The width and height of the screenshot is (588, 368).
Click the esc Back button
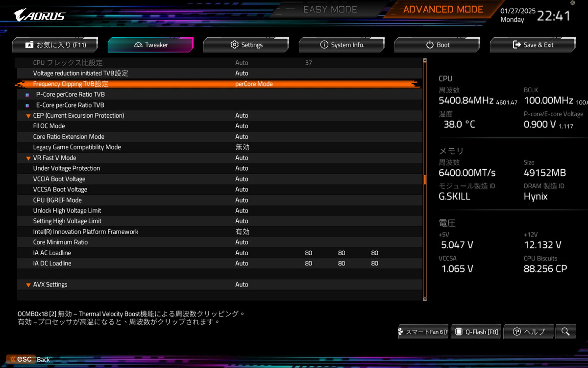pos(28,359)
